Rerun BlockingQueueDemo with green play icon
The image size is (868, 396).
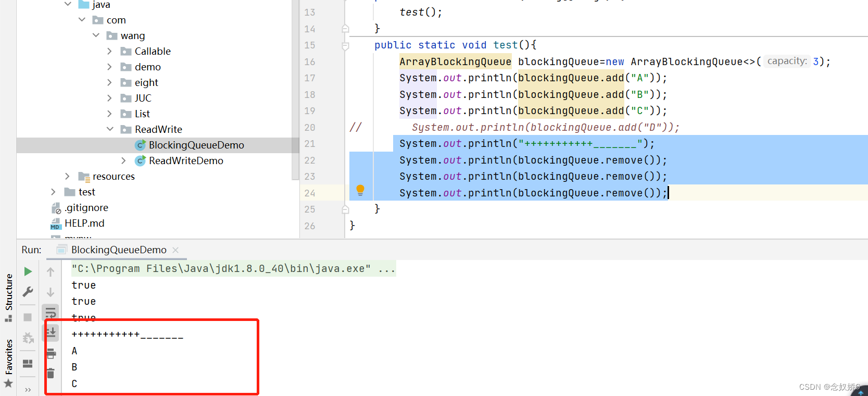28,271
